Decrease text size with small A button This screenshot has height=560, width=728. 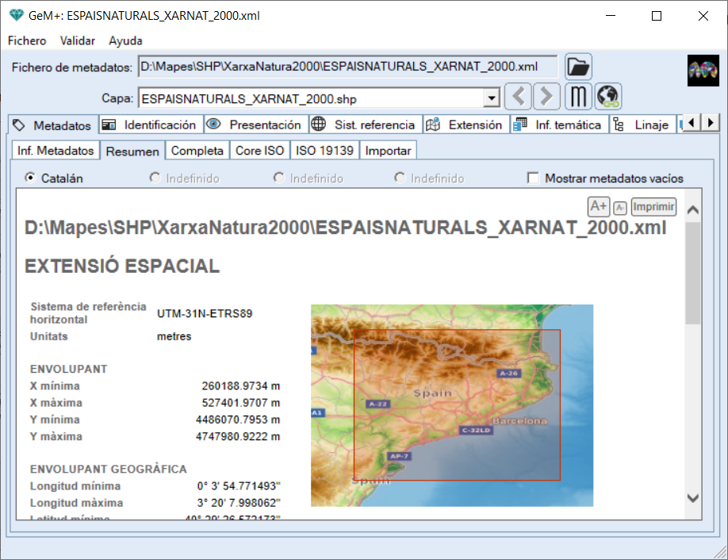(620, 208)
